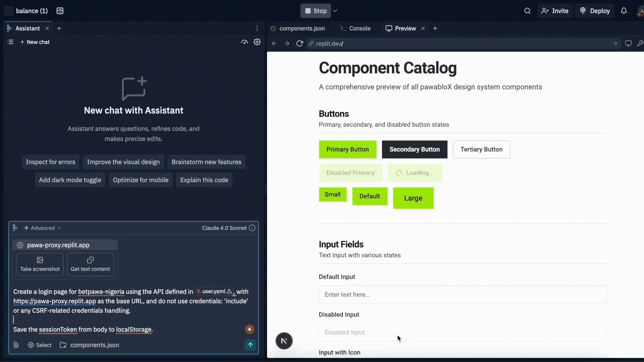Click the components.json context file chip
The height and width of the screenshot is (362, 644).
click(90, 345)
